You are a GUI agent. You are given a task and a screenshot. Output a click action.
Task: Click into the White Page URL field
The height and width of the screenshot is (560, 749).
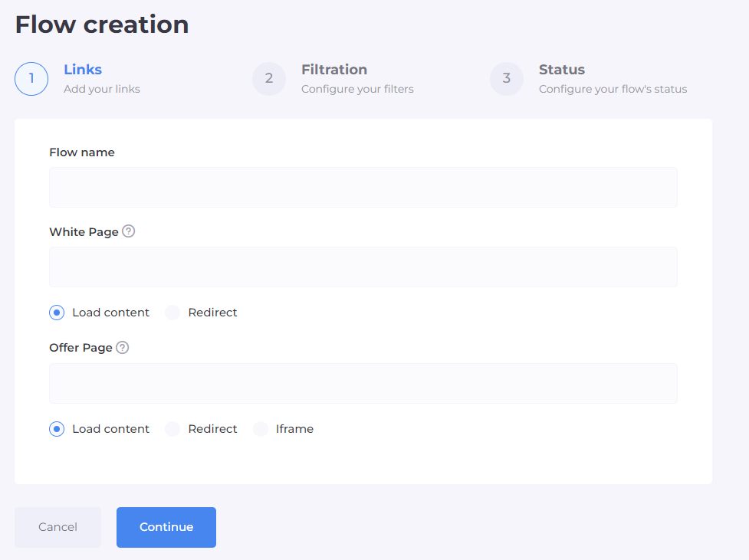tap(363, 267)
